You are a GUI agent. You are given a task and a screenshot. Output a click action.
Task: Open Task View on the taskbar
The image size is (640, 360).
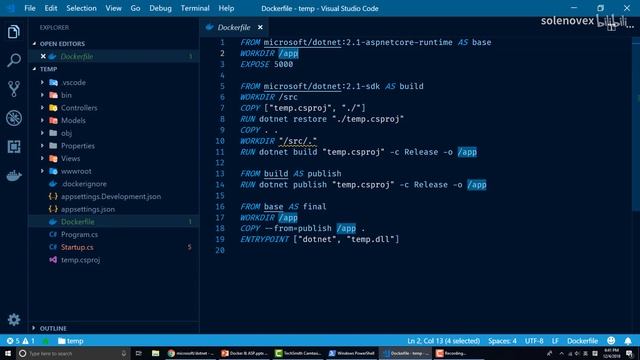(x=138, y=353)
